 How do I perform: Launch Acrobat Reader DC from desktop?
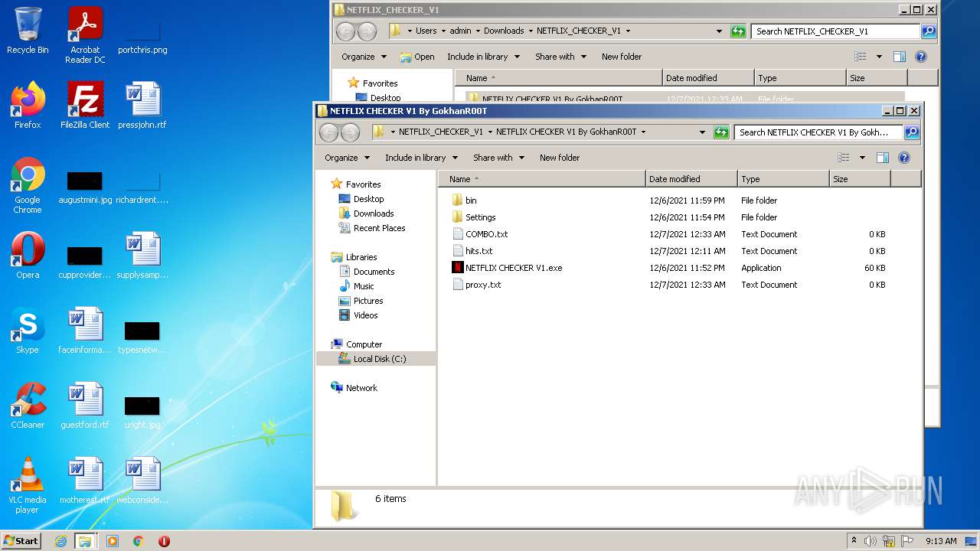[85, 35]
